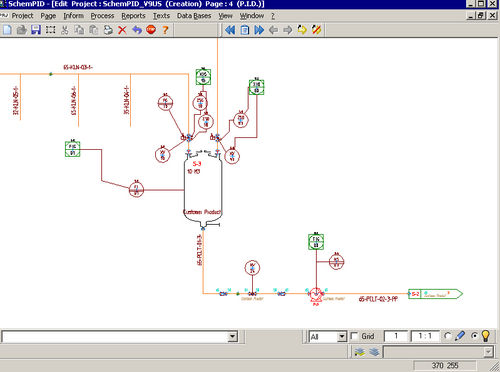Click the drag grip at window corner
The image size is (500, 372).
coord(495,366)
